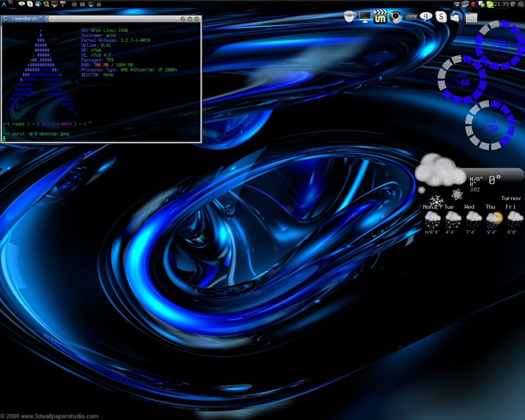Click the 'scrot -d 5 desktop.jpeg' command
Screen dimensions: 525x420
coord(41,134)
